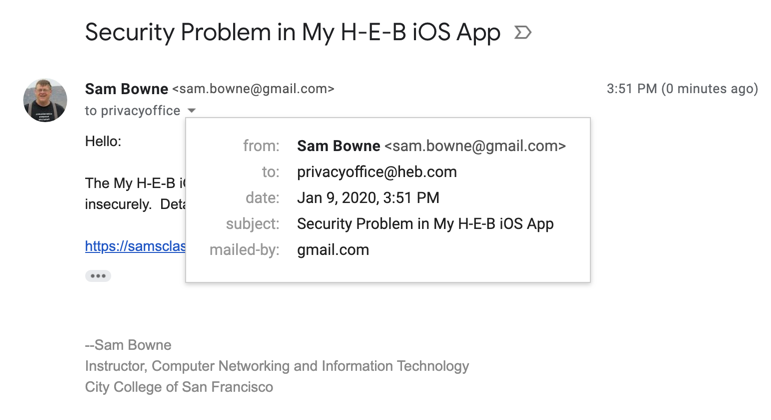Click sender address next to name in header
Viewport: 771px width, 420px height.
click(x=253, y=89)
